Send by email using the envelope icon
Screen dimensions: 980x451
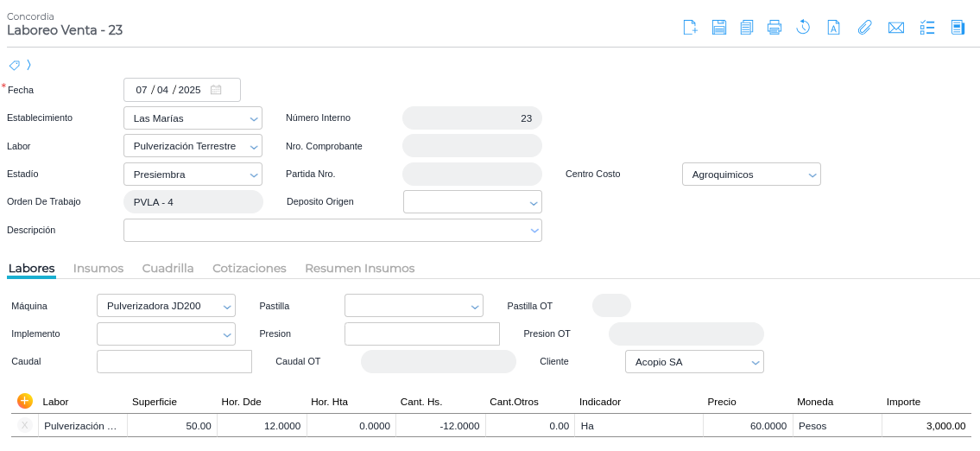coord(896,27)
